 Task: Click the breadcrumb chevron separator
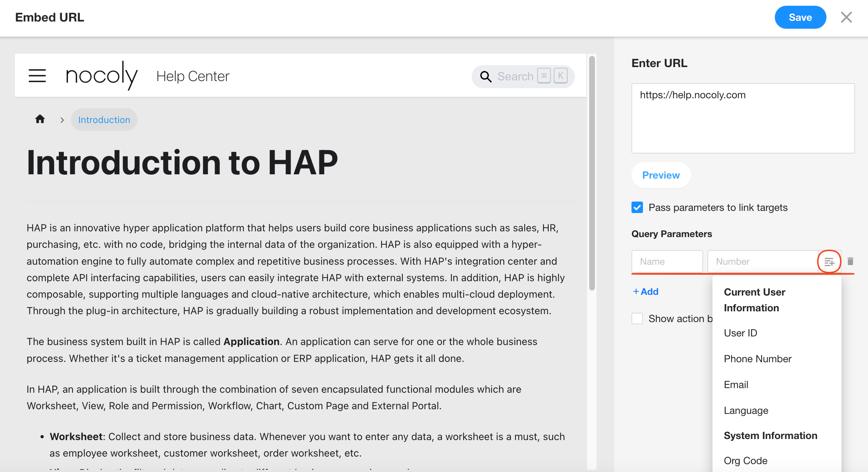[x=62, y=120]
